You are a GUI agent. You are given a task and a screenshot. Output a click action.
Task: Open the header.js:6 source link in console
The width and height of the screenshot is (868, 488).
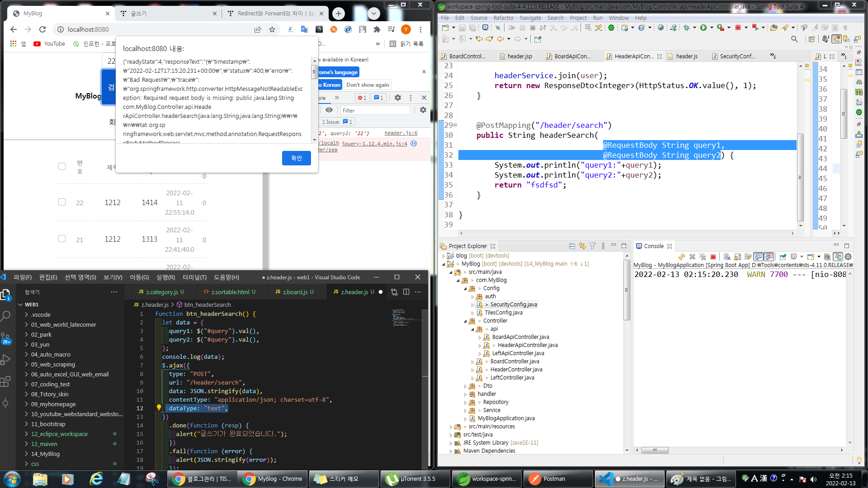[x=401, y=133]
